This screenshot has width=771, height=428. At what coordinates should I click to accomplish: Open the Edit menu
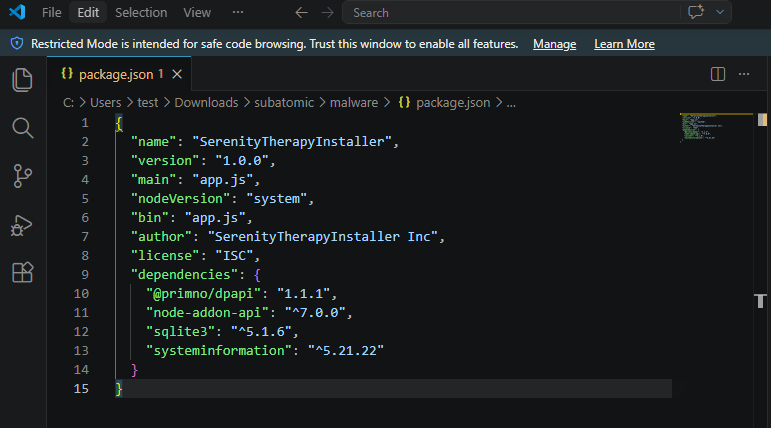[88, 12]
